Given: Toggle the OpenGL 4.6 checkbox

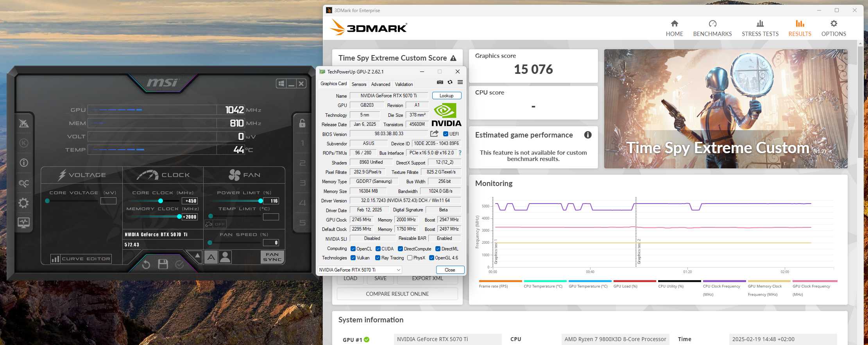Looking at the screenshot, I should coord(431,258).
